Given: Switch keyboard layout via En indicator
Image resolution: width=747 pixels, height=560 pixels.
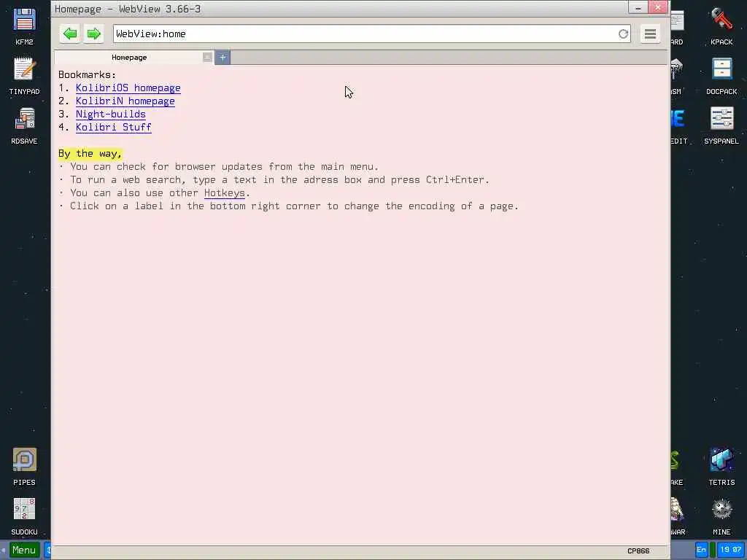Looking at the screenshot, I should [x=701, y=550].
